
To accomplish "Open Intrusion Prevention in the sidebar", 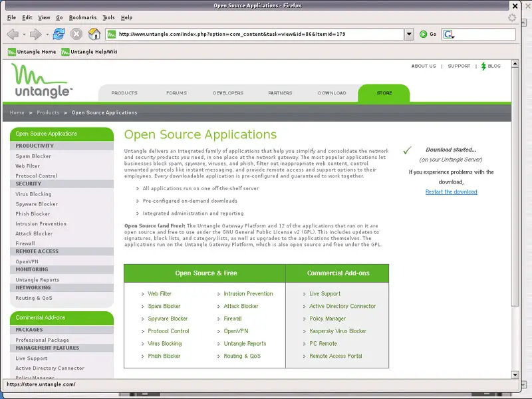I will pos(41,224).
